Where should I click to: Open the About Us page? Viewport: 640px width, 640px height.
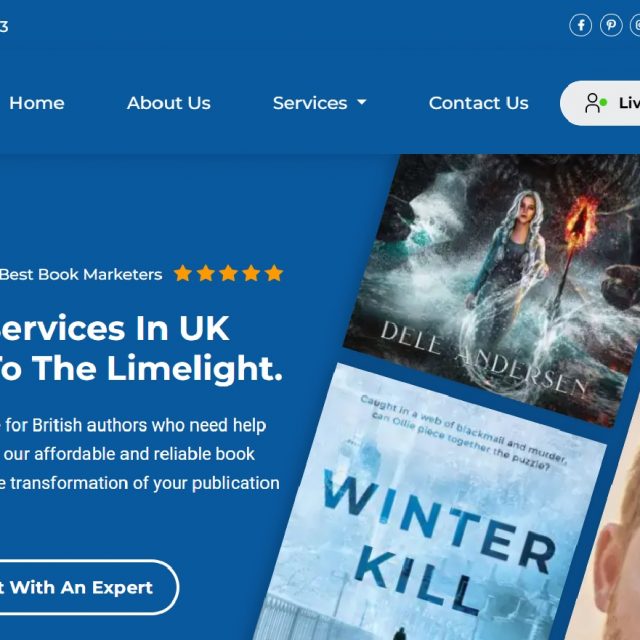(169, 103)
